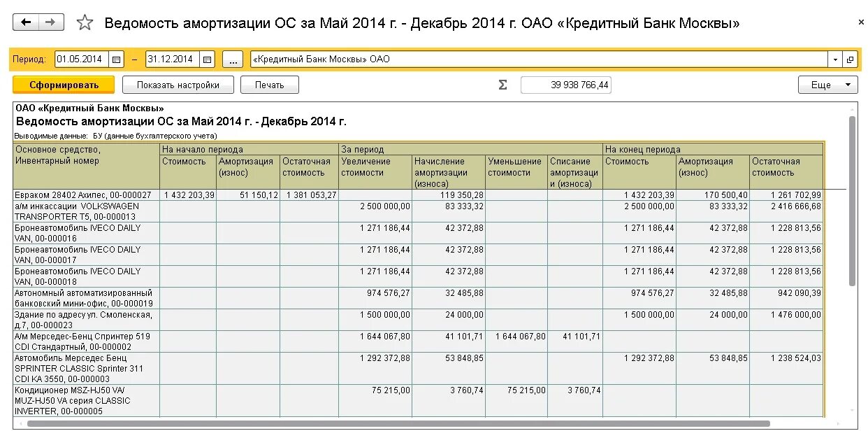Click cell 83 333,32 in accrual column

click(x=449, y=211)
